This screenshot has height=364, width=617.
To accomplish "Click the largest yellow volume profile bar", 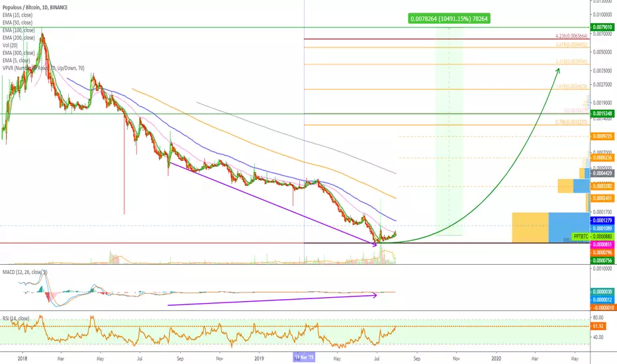I will pos(530,228).
